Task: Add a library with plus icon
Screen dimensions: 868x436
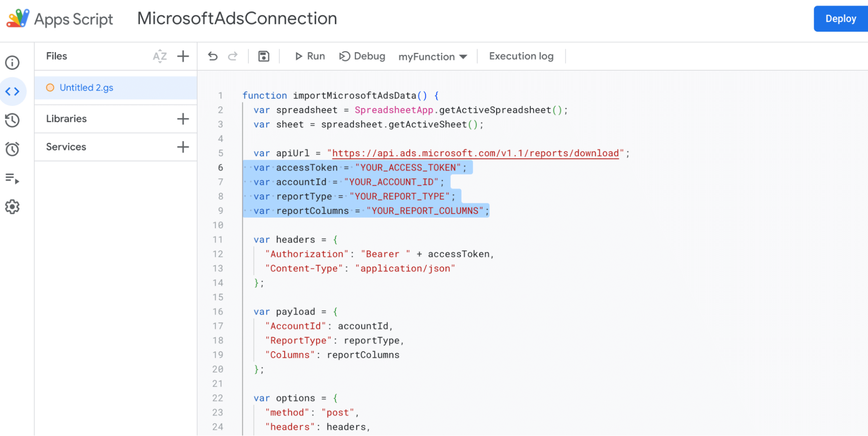Action: (x=183, y=119)
